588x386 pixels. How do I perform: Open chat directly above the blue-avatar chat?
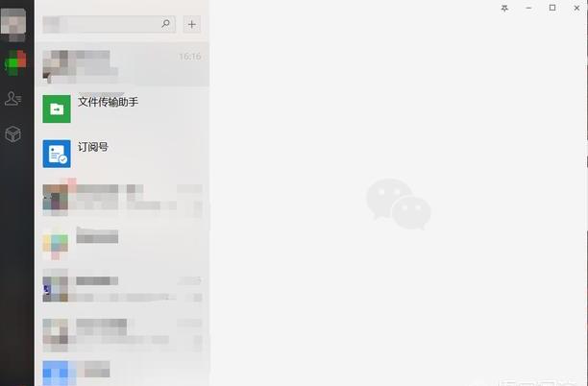coord(122,333)
